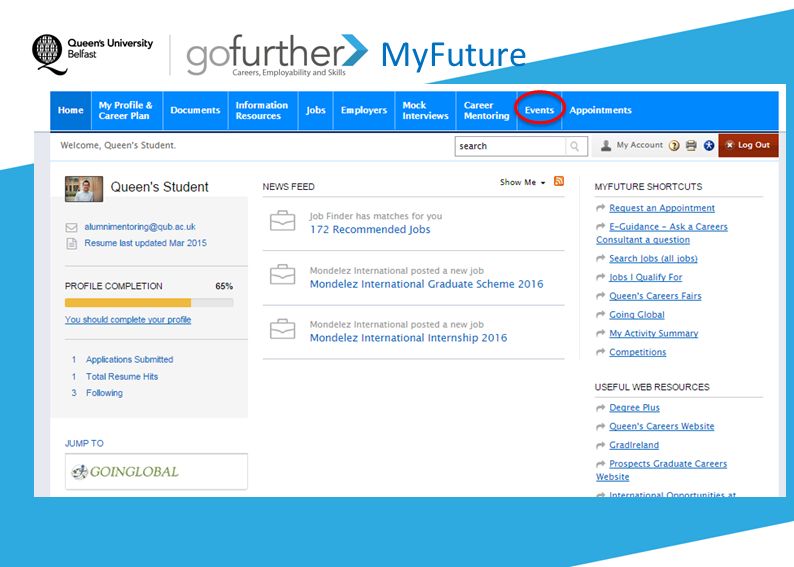Click arrow icon beside Competitions
The width and height of the screenshot is (794, 567).
coord(601,352)
